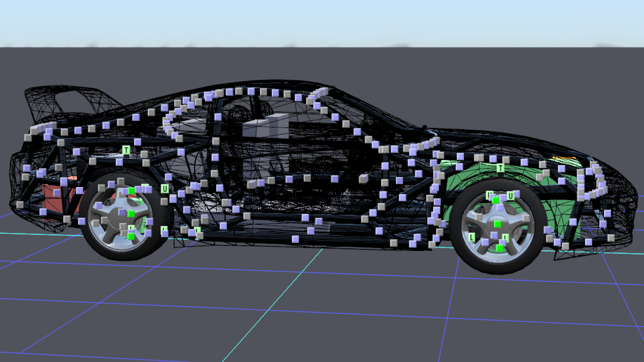Viewport: 644px width, 362px height.
Task: Pick the green node at the front wheel hub center
Action: pyautogui.click(x=497, y=224)
